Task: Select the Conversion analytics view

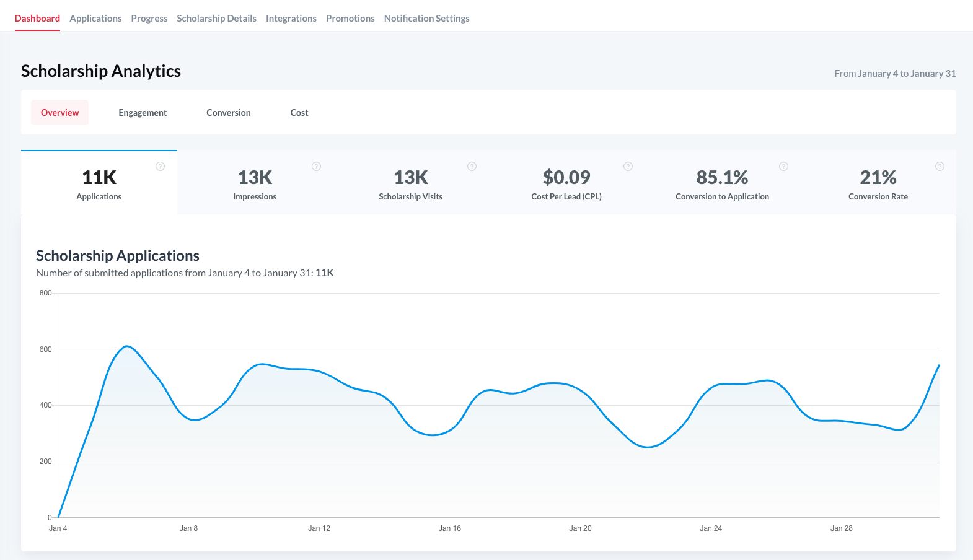Action: click(229, 112)
